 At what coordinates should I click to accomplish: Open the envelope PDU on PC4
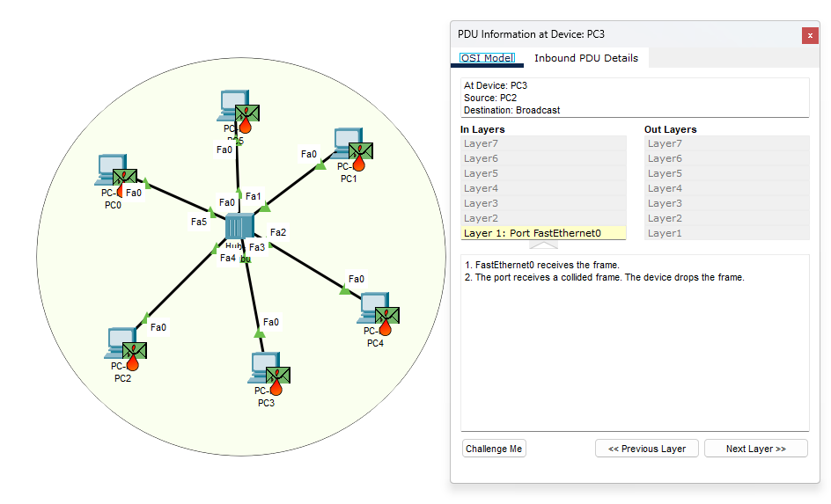[387, 314]
